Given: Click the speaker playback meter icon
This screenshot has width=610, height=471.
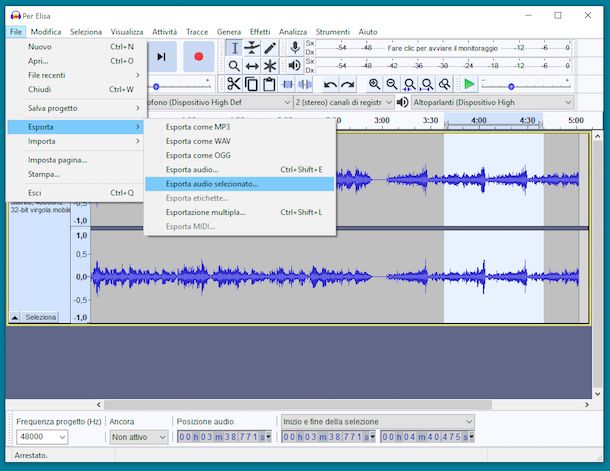Looking at the screenshot, I should pos(295,65).
